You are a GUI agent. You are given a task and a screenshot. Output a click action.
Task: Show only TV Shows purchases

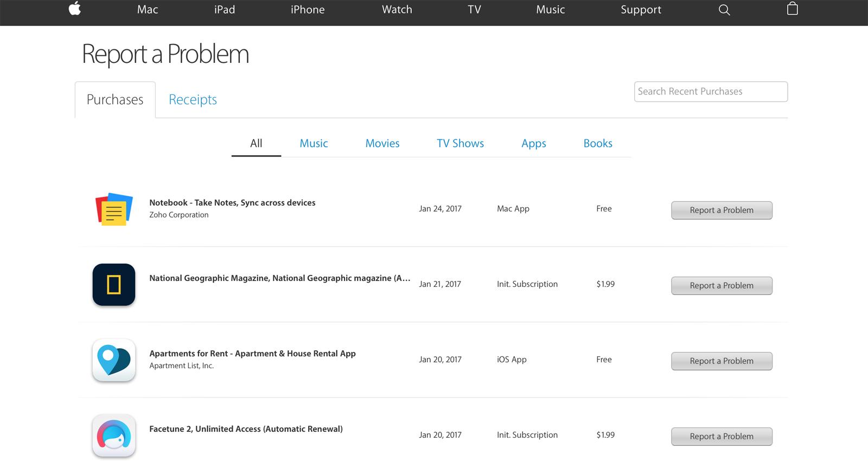tap(460, 144)
